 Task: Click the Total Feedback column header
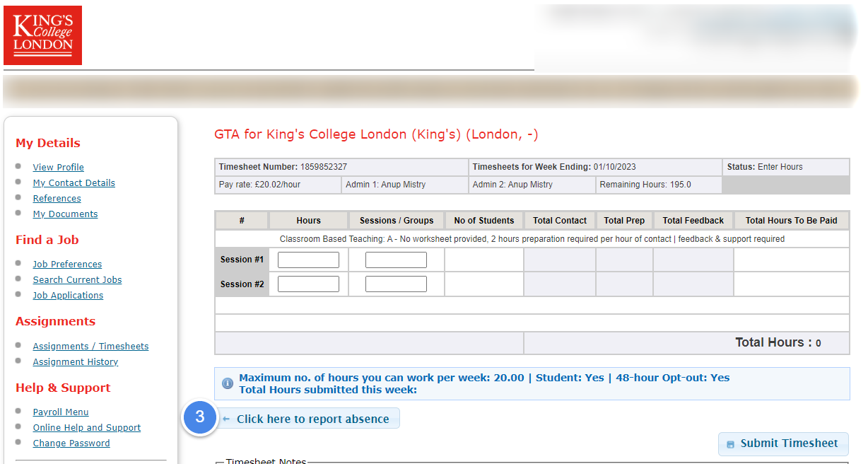tap(693, 221)
